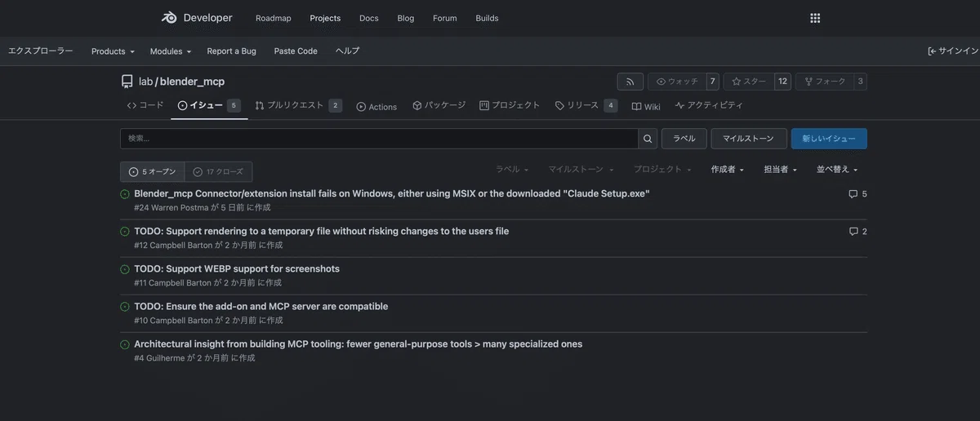
Task: Click the 新しいイシュー button
Action: coord(829,139)
